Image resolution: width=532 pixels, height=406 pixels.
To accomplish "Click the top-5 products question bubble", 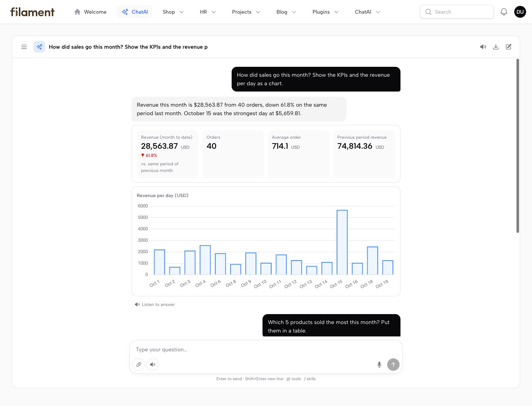I will pyautogui.click(x=331, y=326).
